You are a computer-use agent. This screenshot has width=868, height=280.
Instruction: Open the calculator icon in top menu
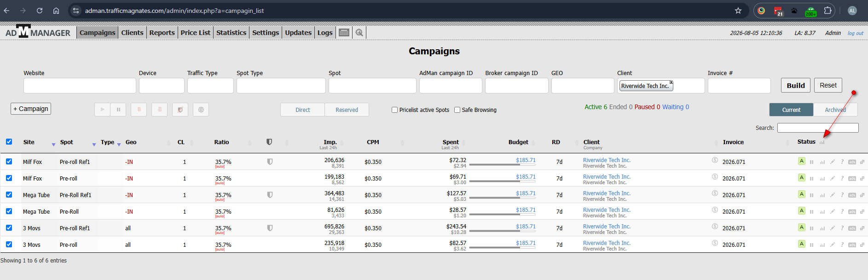tap(344, 32)
